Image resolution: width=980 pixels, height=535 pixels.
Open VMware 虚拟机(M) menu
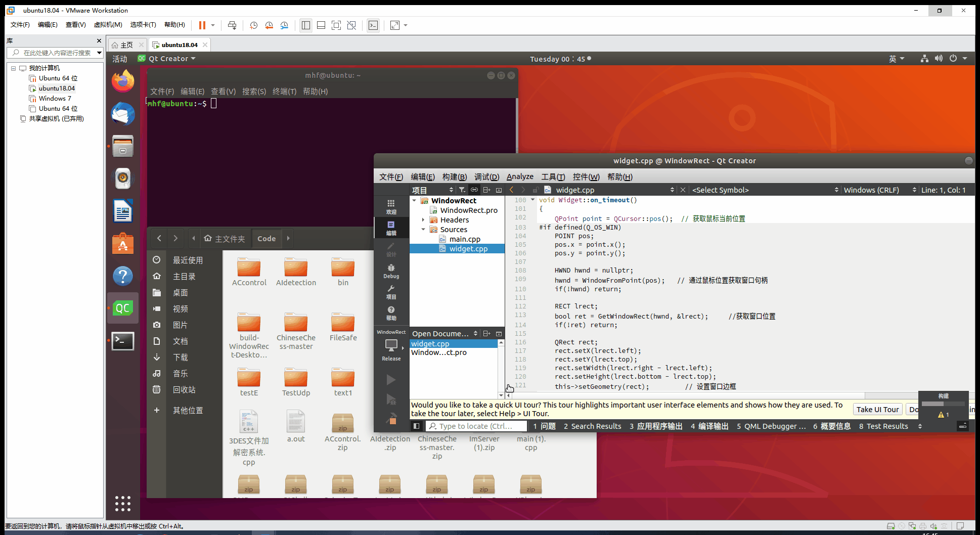[x=108, y=24]
